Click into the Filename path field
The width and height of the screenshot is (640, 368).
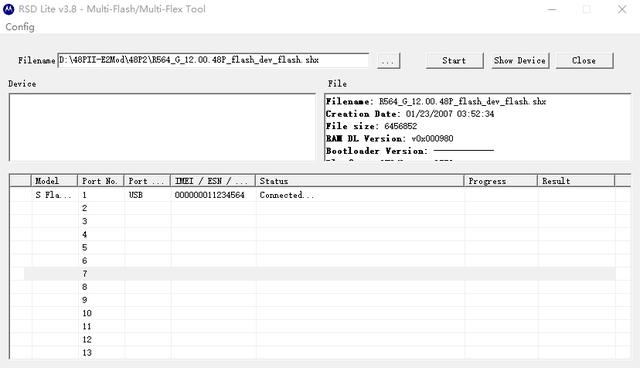click(213, 60)
